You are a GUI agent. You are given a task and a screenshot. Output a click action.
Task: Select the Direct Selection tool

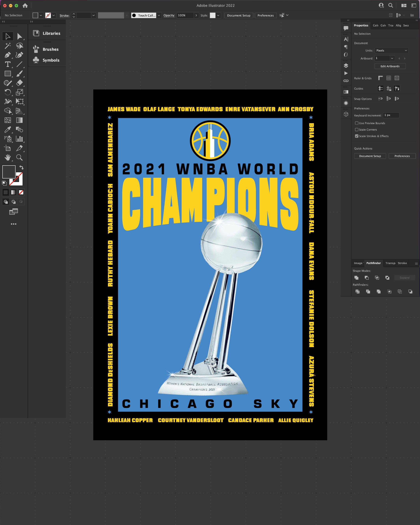tap(19, 36)
